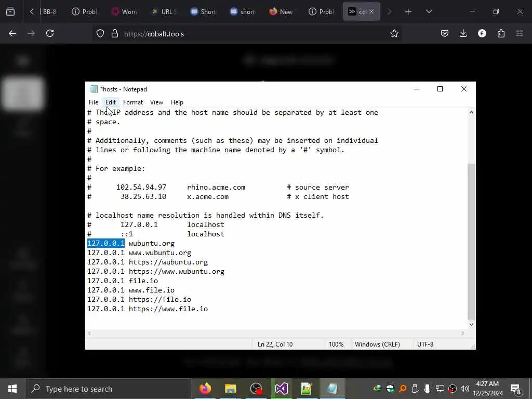Open the Notepad Format menu

[132, 102]
